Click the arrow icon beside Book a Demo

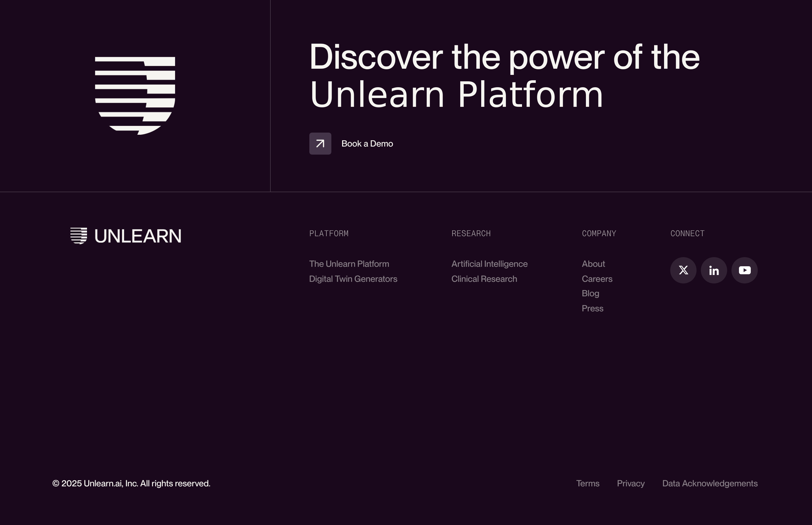(320, 144)
